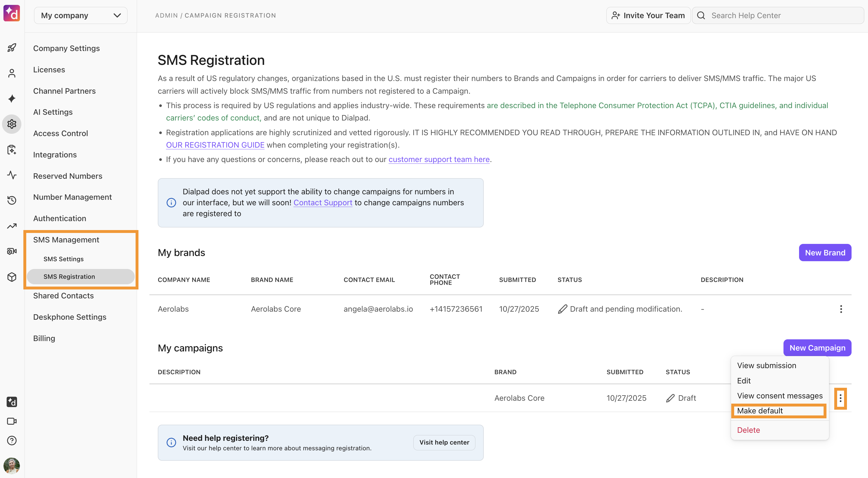The width and height of the screenshot is (868, 478).
Task: Collapse the SMS Management section
Action: click(x=66, y=240)
